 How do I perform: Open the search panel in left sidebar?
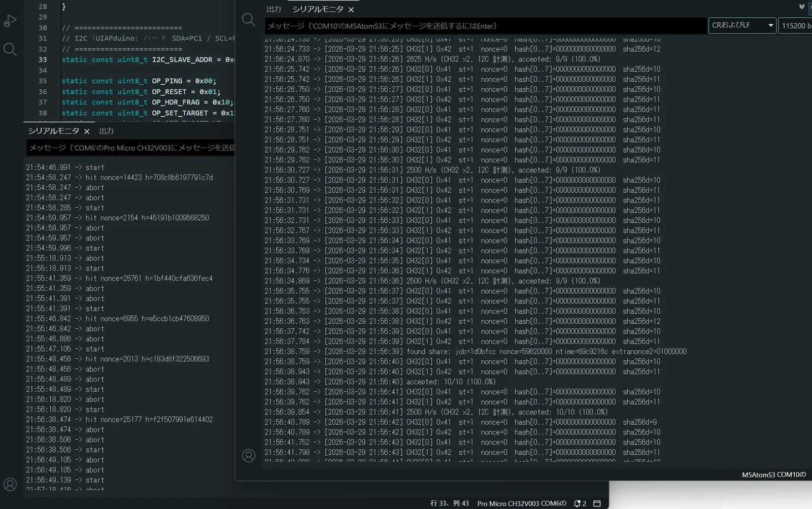point(10,49)
